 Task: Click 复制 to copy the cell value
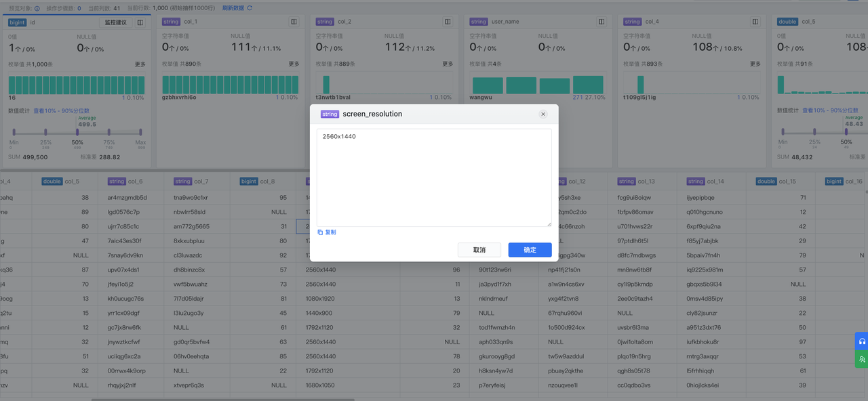click(x=327, y=232)
